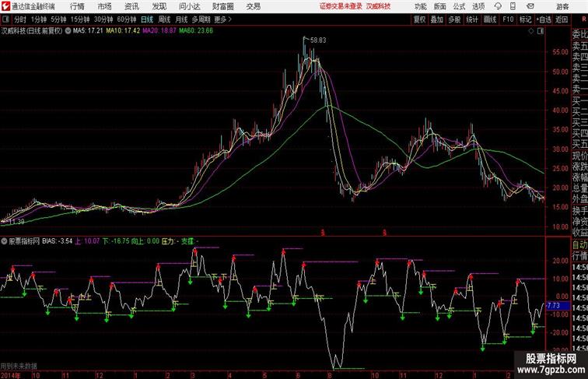
Task: Open the 功能 menu
Action: [x=420, y=6]
